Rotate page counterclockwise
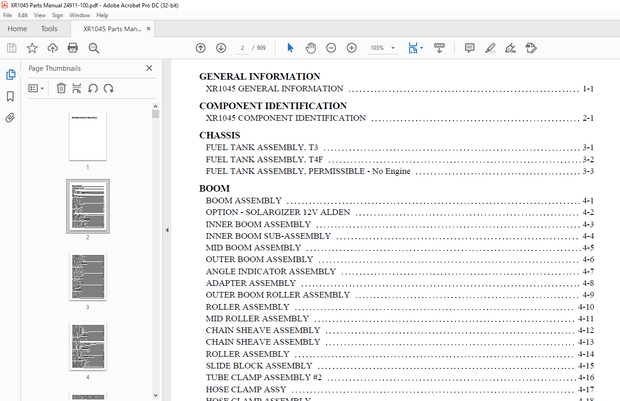The height and width of the screenshot is (401, 620). coord(93,88)
